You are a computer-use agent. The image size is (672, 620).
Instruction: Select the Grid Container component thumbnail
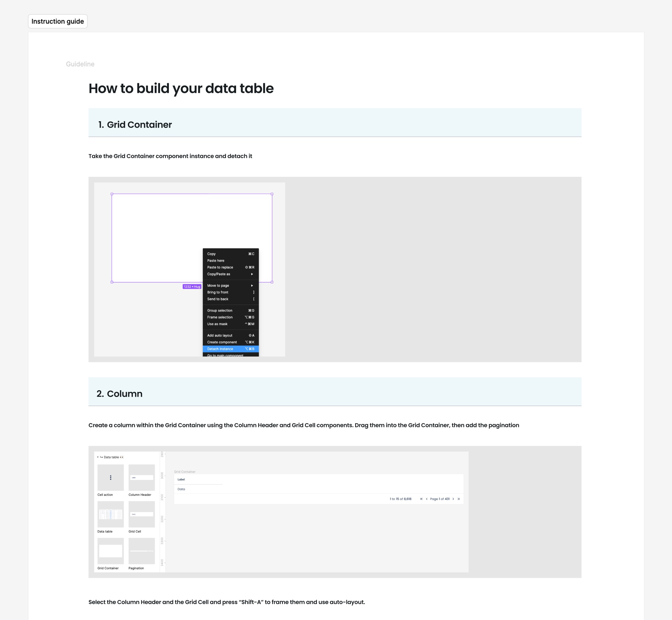pyautogui.click(x=111, y=551)
